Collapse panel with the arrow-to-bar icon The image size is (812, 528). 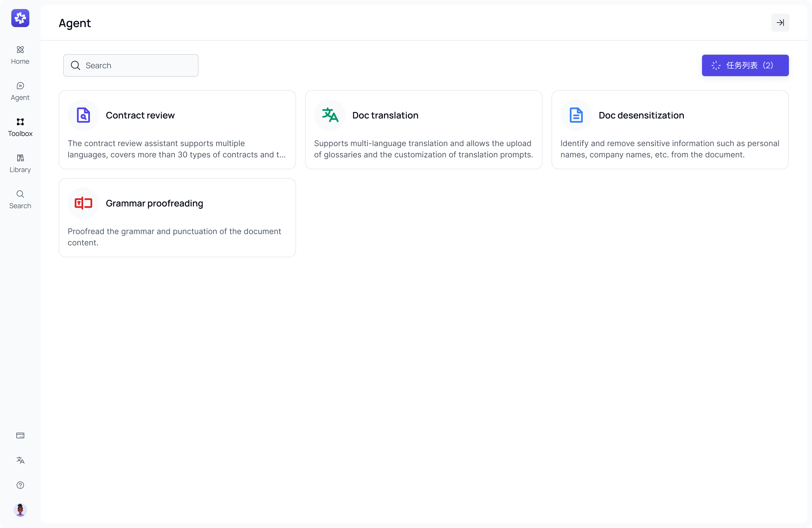click(780, 23)
